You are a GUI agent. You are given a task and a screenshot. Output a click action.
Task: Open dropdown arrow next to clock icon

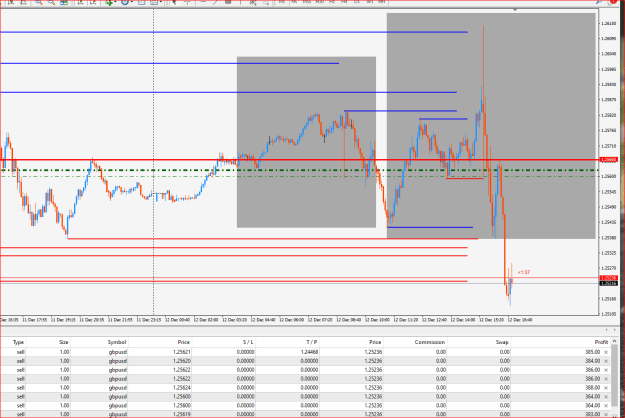(132, 2)
